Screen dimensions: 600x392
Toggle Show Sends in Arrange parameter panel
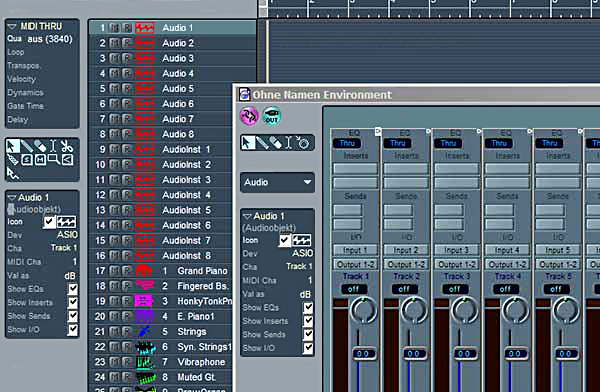click(x=73, y=316)
